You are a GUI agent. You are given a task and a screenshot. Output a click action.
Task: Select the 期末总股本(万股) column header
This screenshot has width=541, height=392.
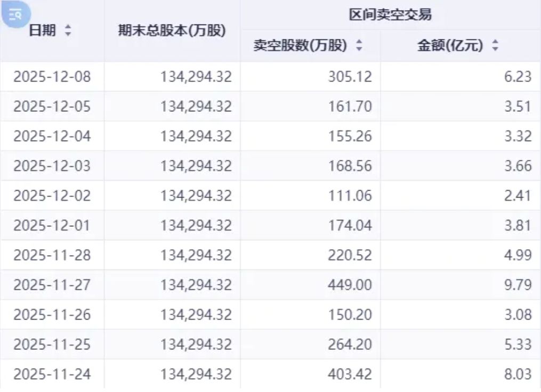172,30
